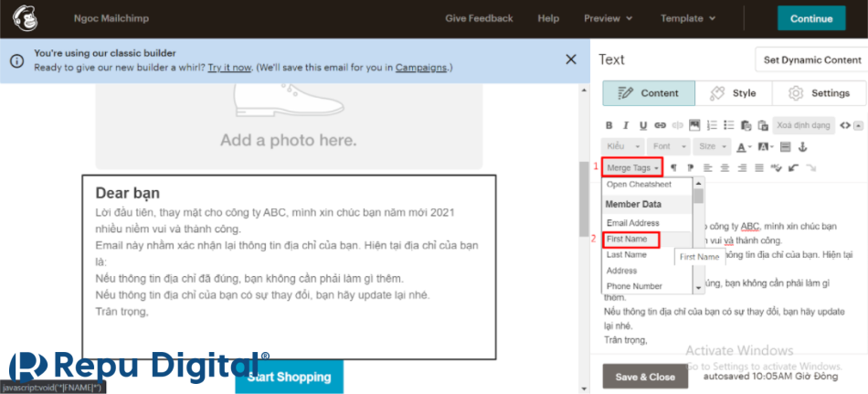Image resolution: width=868 pixels, height=394 pixels.
Task: Insert an anchor with the anchor icon
Action: pos(802,146)
